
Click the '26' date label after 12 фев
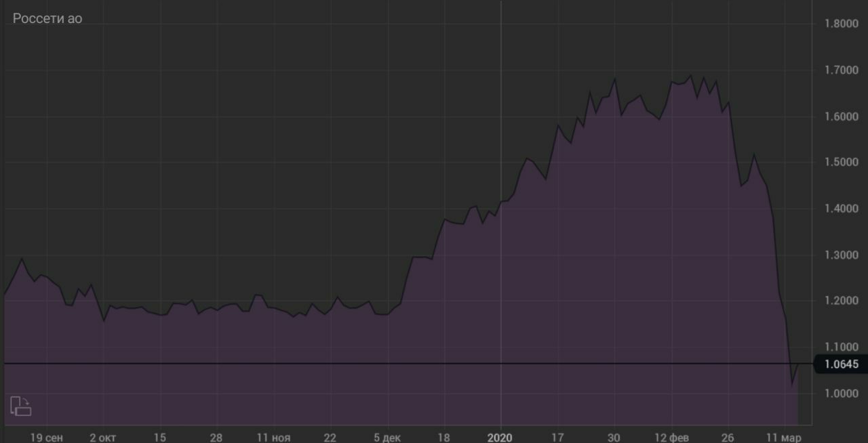pos(728,438)
